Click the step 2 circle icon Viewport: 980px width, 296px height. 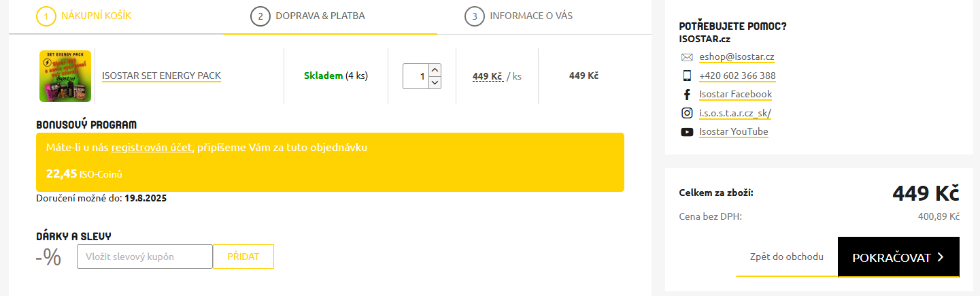click(260, 16)
